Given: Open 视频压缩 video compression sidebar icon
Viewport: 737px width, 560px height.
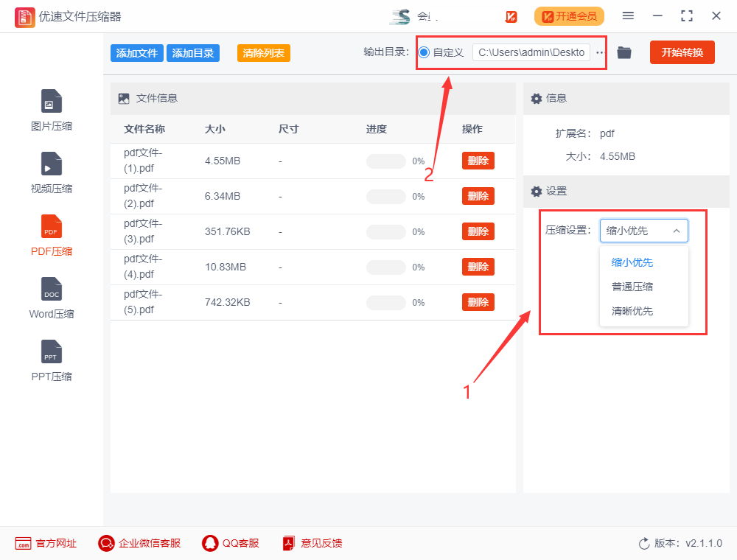Looking at the screenshot, I should pos(52,164).
